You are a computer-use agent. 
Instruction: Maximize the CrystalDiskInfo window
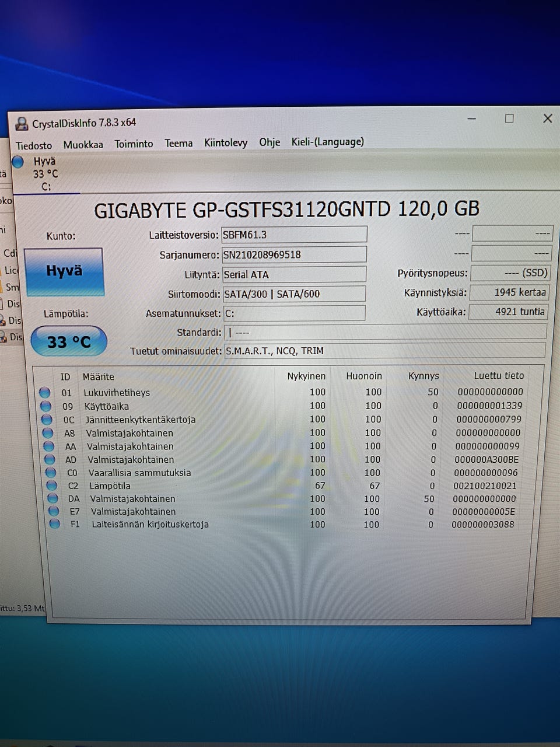(x=509, y=118)
